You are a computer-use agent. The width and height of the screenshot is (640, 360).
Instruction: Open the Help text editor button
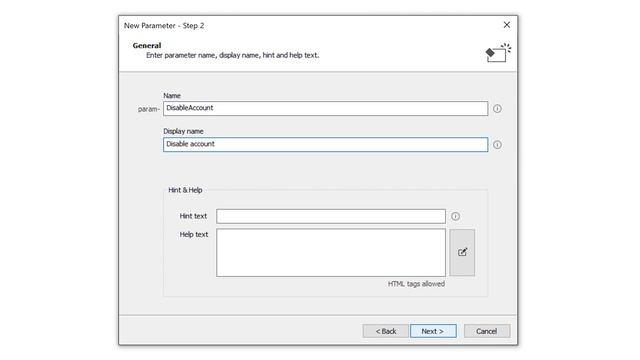(x=462, y=252)
